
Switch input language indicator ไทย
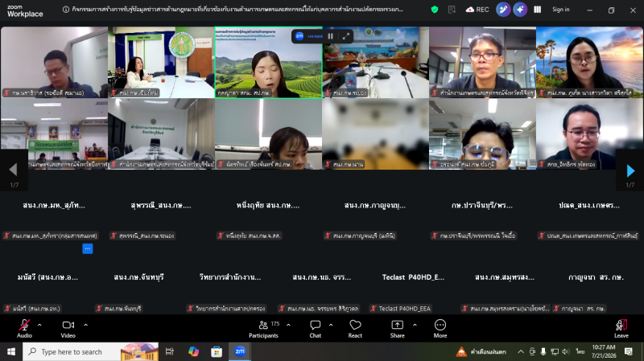[x=580, y=351]
